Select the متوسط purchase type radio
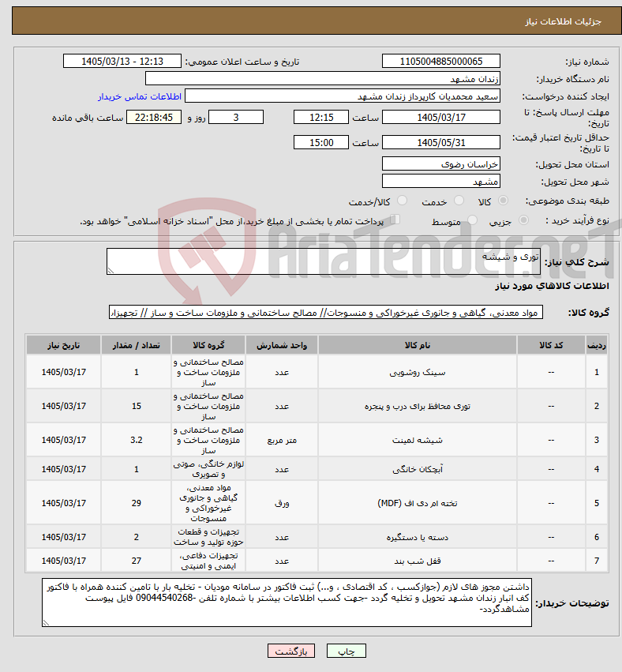The image size is (622, 672). click(x=473, y=220)
